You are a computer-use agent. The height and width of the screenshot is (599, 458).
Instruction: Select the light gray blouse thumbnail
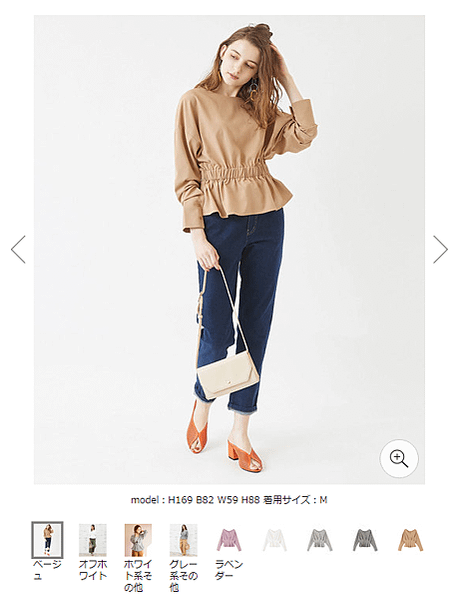320,540
